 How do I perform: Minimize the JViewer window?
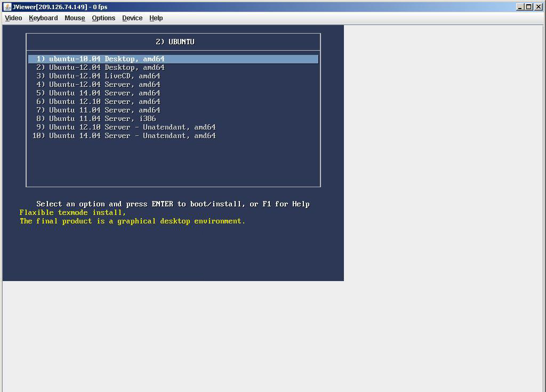520,7
